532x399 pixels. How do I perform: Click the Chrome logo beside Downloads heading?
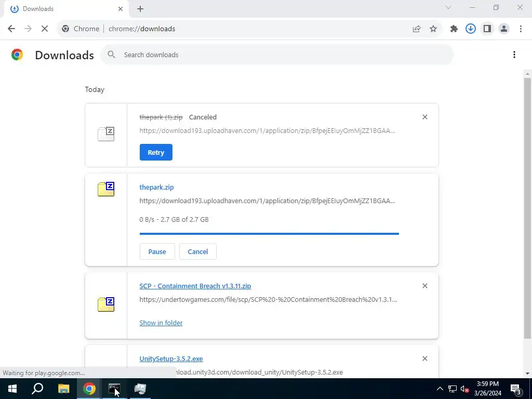[17, 55]
